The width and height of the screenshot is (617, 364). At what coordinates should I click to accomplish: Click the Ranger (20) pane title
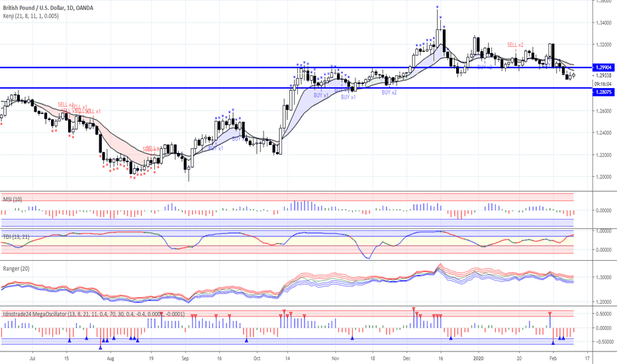(x=16, y=269)
